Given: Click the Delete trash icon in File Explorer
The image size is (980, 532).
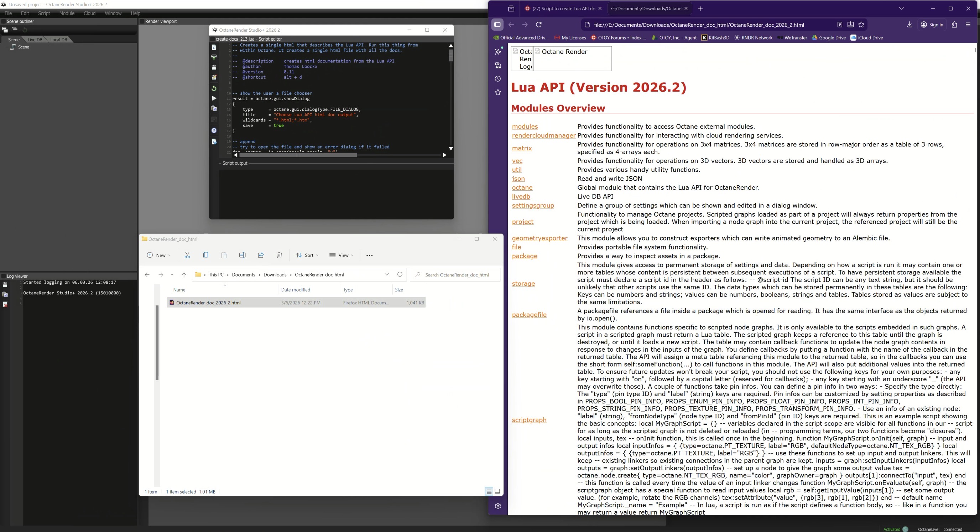Looking at the screenshot, I should coord(279,255).
